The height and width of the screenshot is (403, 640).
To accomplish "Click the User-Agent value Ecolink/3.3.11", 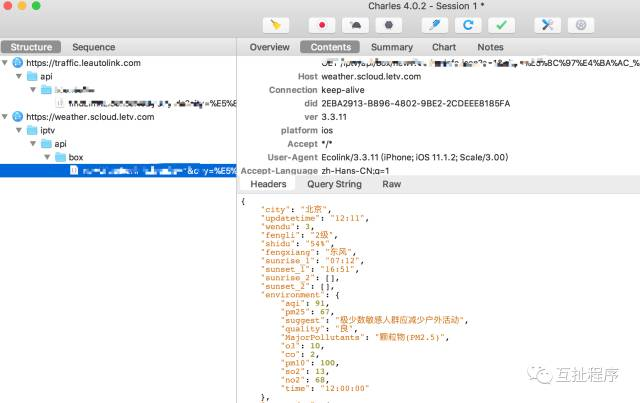I will 415,157.
